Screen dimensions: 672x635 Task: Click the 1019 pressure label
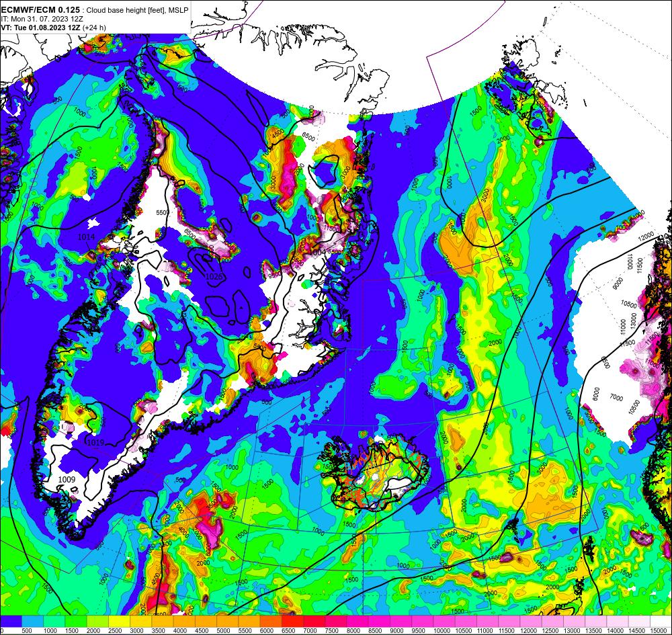point(95,442)
